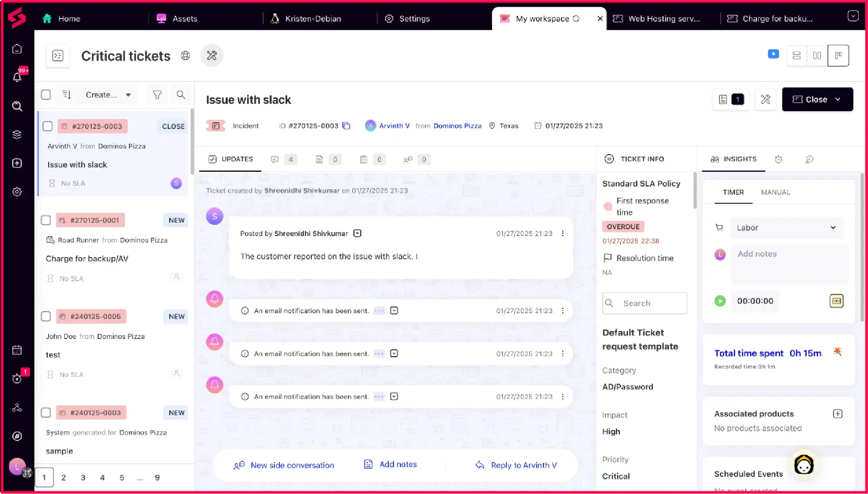The width and height of the screenshot is (868, 494).
Task: Click the stopwatch icon with badge 1
Action: pos(17,379)
